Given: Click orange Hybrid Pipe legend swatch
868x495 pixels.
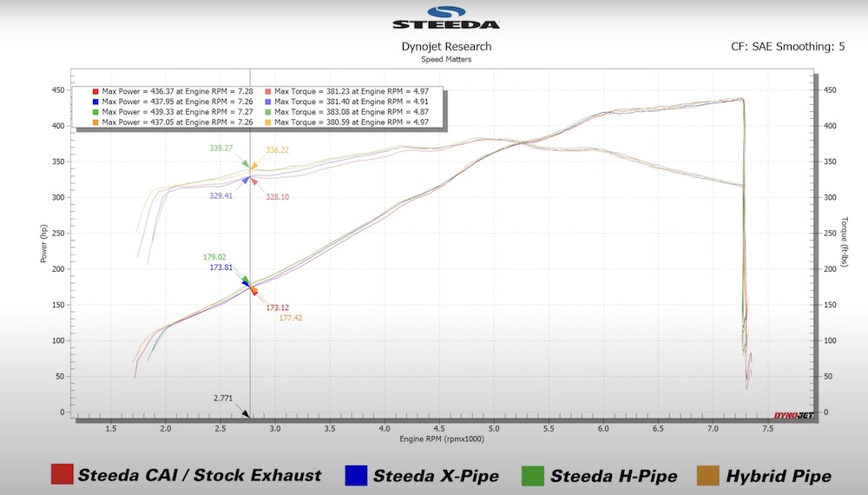Looking at the screenshot, I should (x=708, y=475).
